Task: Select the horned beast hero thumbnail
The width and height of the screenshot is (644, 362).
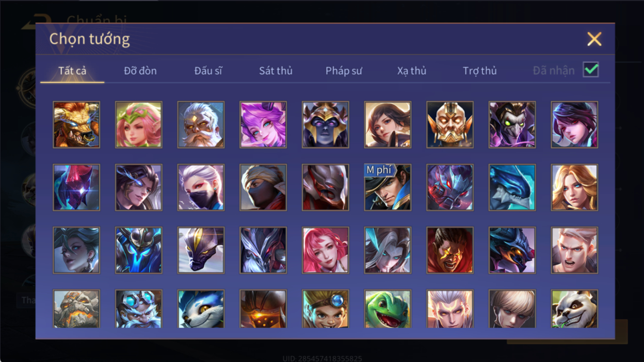Action: coord(76,125)
